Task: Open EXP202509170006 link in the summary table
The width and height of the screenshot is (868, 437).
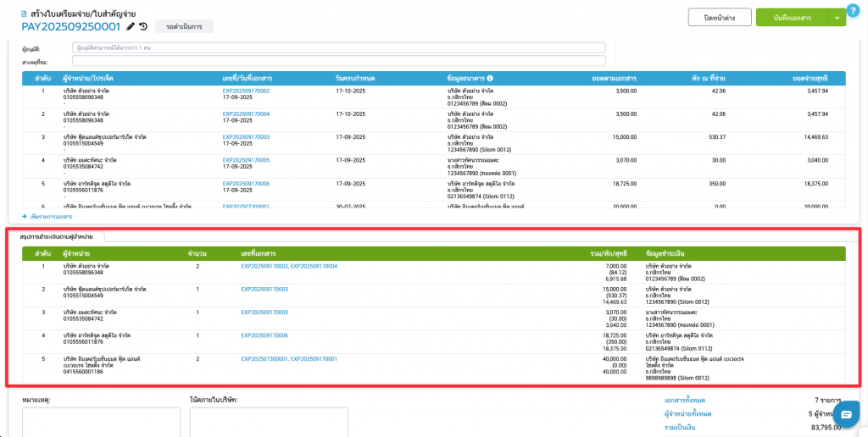Action: click(264, 335)
